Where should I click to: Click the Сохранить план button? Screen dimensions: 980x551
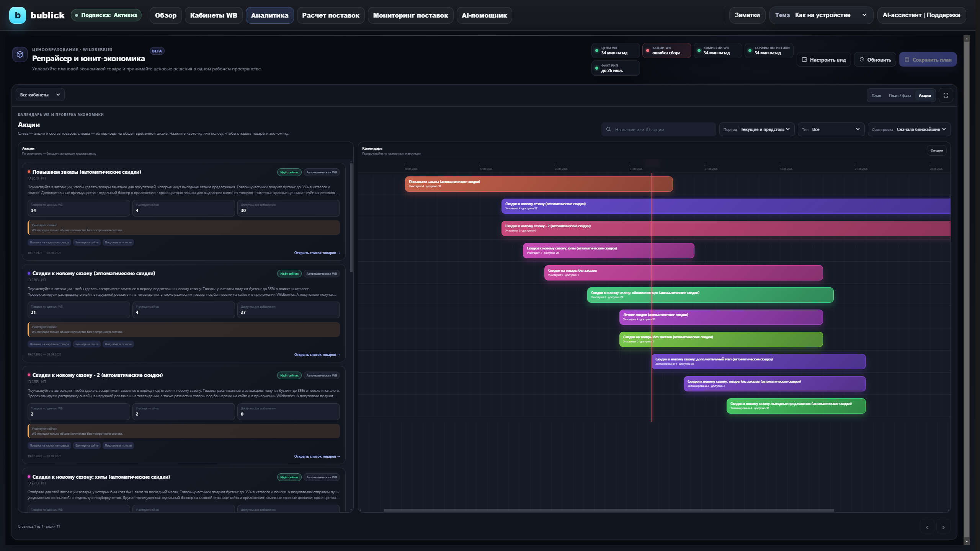tap(928, 60)
